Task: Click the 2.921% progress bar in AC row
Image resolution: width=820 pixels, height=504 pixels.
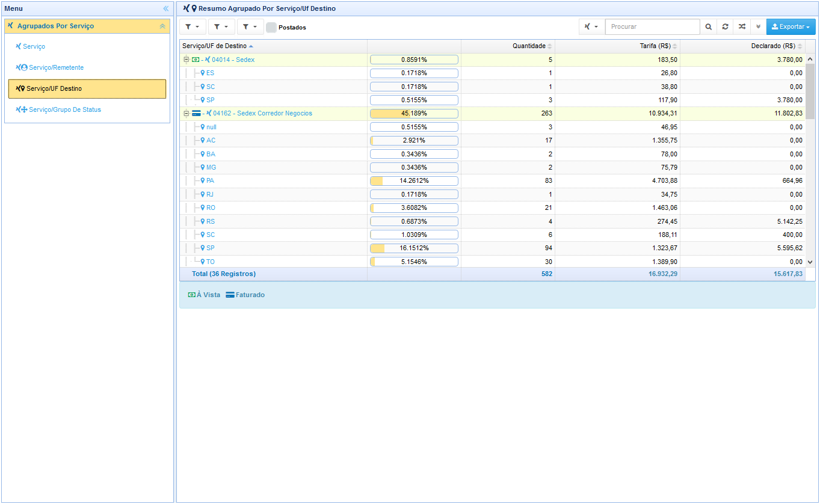Action: tap(414, 140)
